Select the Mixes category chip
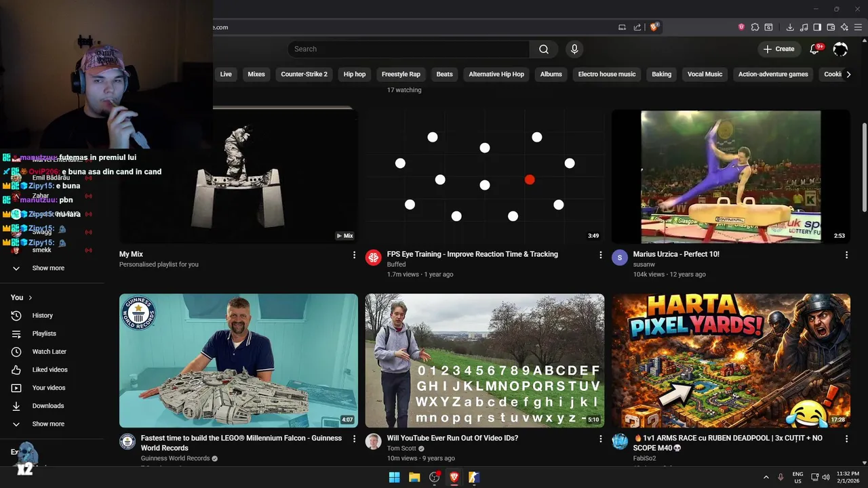868x488 pixels. (256, 75)
